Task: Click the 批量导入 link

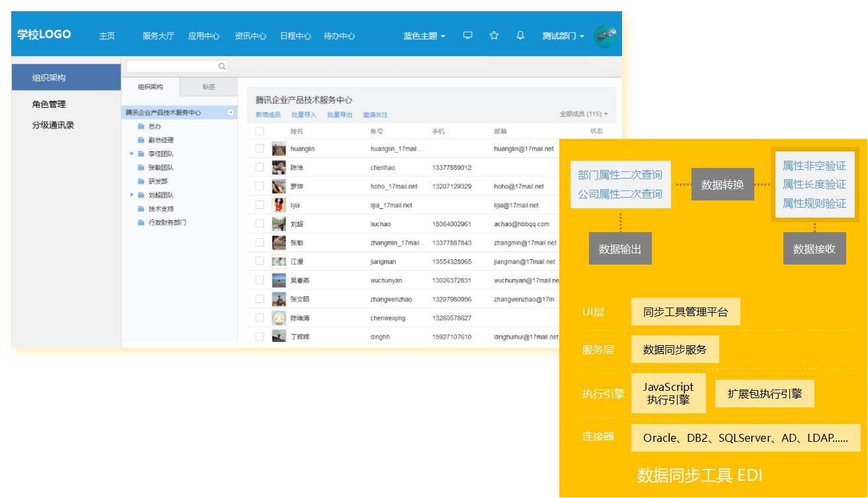Action: tap(304, 115)
